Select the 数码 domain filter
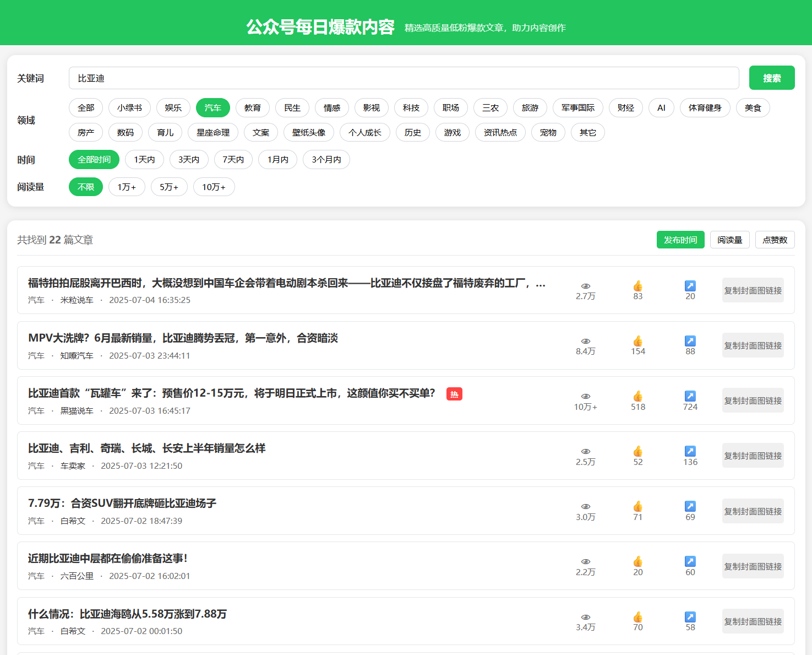 (x=126, y=133)
